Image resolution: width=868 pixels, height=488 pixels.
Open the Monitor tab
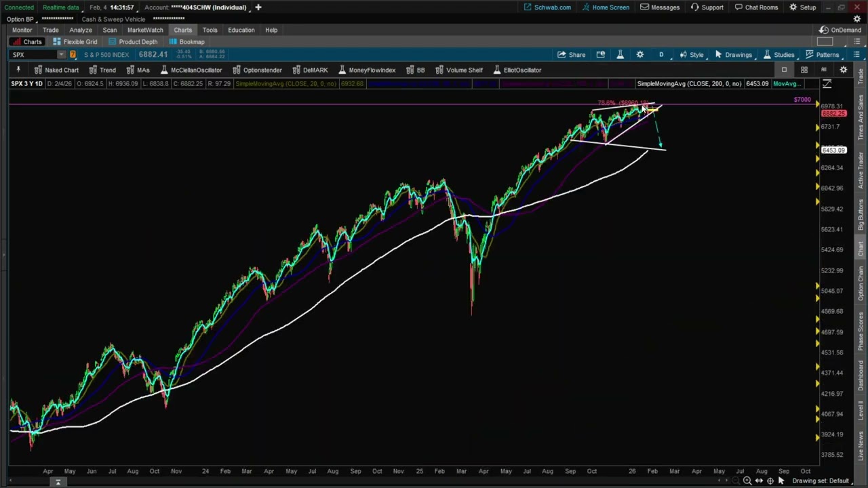coord(22,30)
